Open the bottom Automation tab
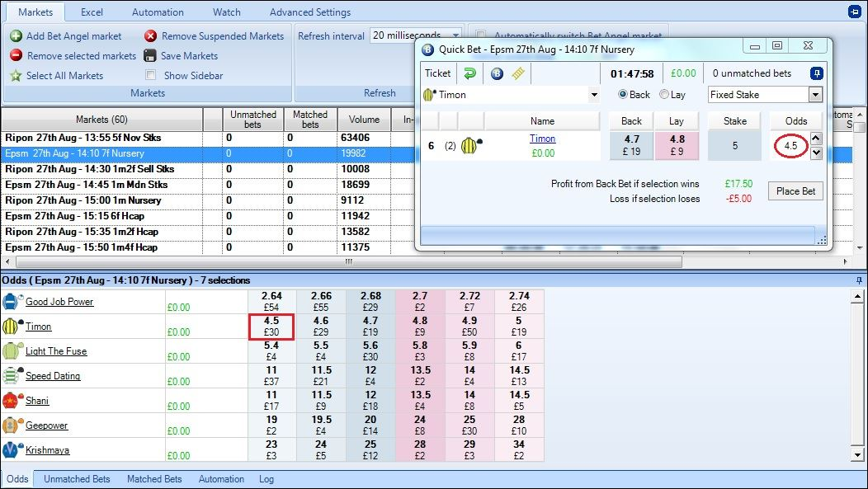The height and width of the screenshot is (489, 868). coord(221,479)
